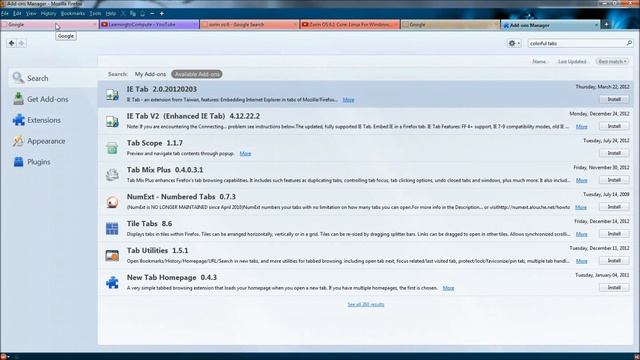Click the Extensions puzzle piece icon

coord(18,120)
